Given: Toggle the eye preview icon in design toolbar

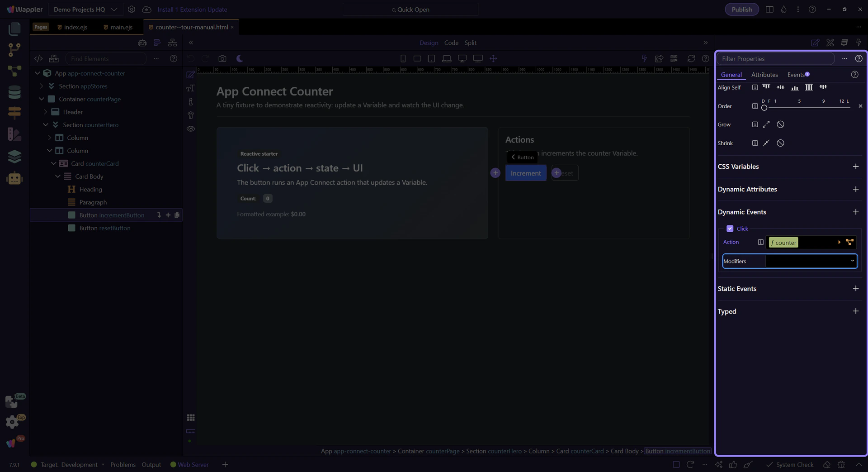Looking at the screenshot, I should pyautogui.click(x=191, y=129).
